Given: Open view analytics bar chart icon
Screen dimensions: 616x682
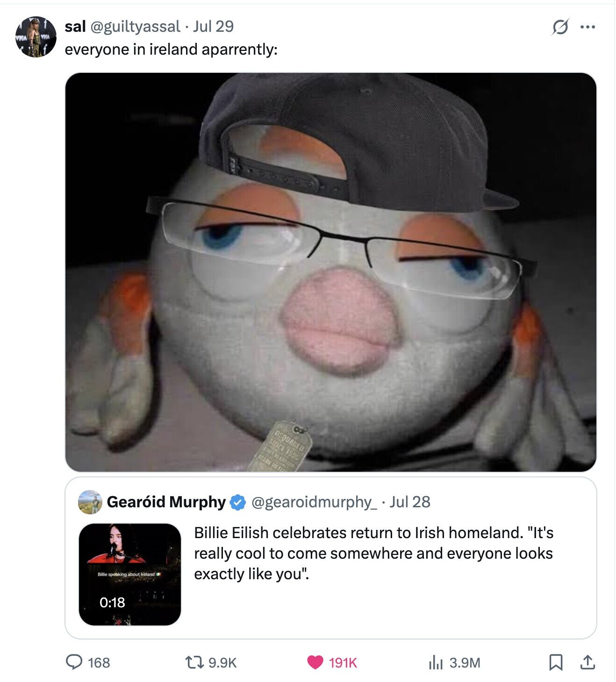Looking at the screenshot, I should (436, 662).
